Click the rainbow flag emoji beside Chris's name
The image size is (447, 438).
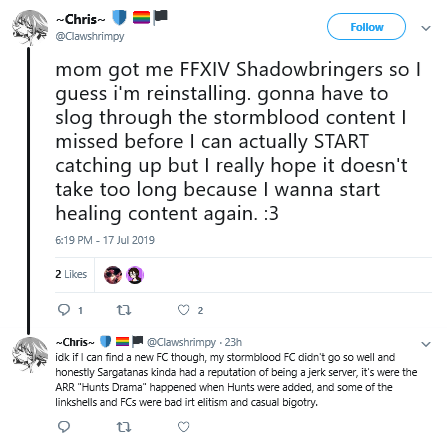(141, 17)
